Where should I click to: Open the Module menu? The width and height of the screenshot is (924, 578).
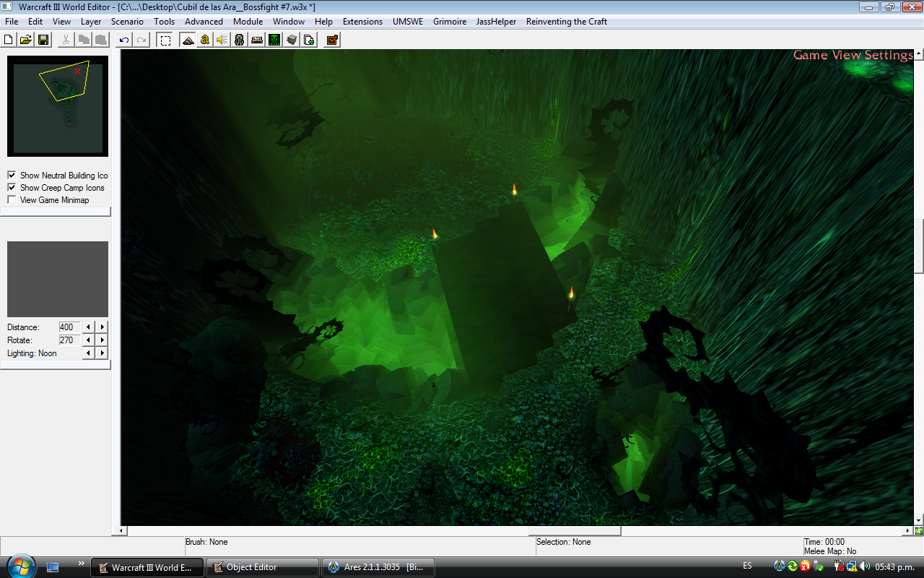[248, 22]
